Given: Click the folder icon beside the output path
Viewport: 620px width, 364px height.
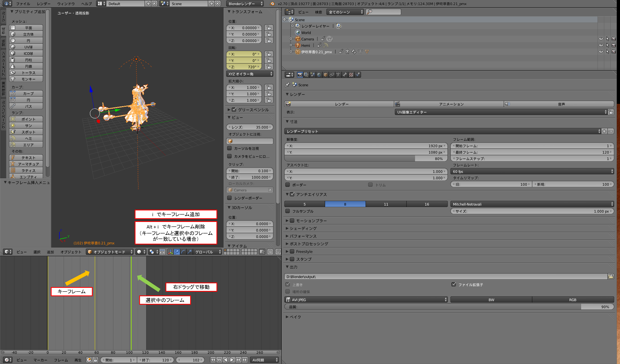Looking at the screenshot, I should (x=610, y=277).
